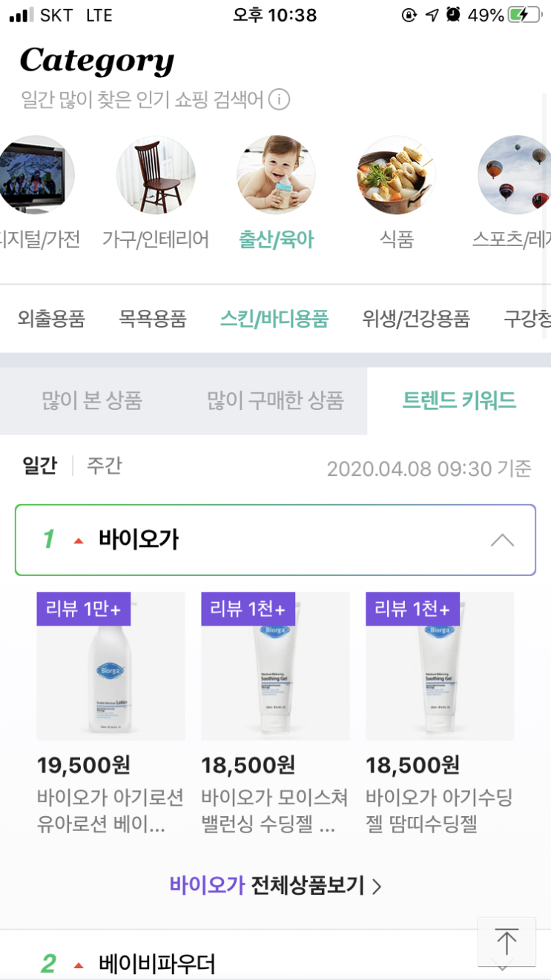Open 바이오가 전체상품보기 link

click(275, 885)
